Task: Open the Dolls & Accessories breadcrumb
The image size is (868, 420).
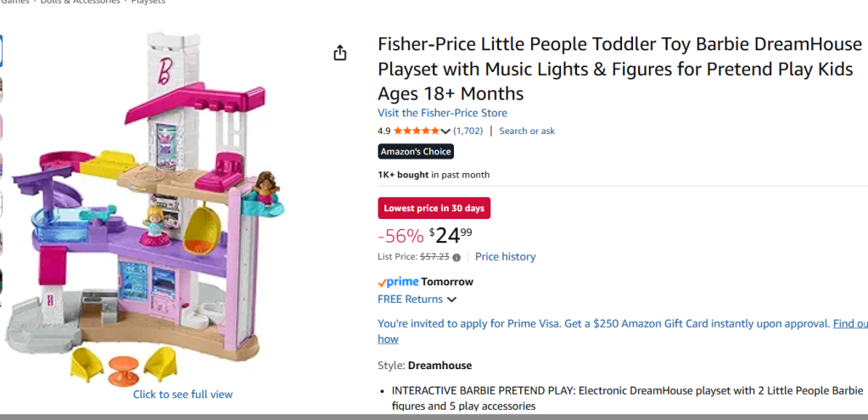Action: (80, 2)
